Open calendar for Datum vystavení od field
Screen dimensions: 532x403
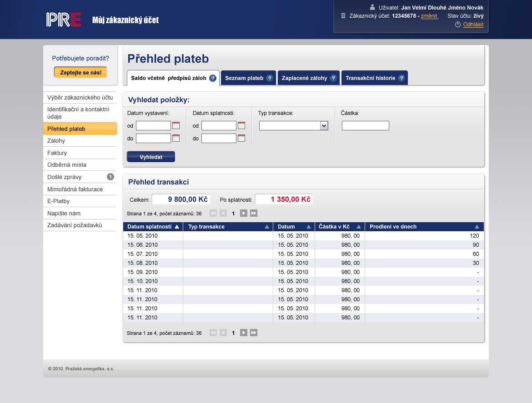point(176,125)
